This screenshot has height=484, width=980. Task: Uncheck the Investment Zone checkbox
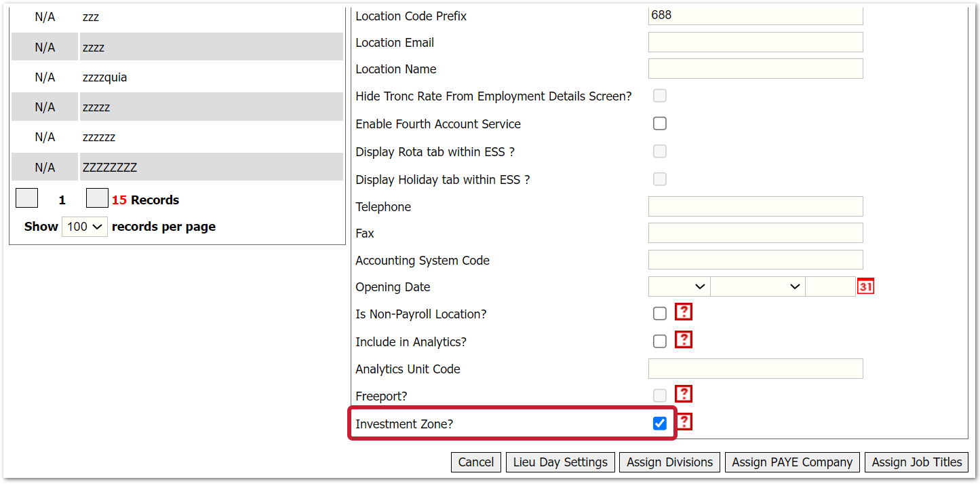tap(659, 424)
